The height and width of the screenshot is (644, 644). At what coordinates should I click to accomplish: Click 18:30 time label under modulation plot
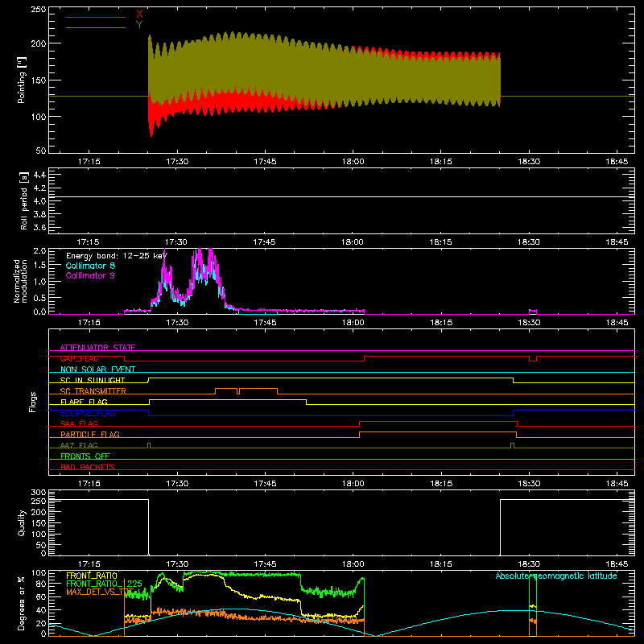(x=529, y=323)
